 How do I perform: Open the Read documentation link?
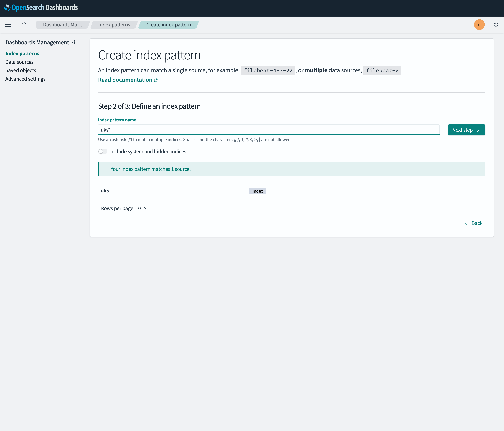pyautogui.click(x=128, y=80)
